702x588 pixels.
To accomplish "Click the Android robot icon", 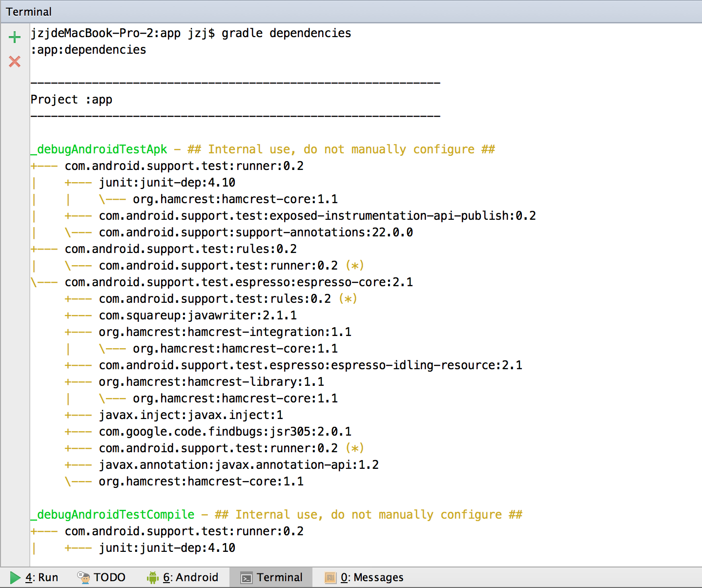I will 152,577.
